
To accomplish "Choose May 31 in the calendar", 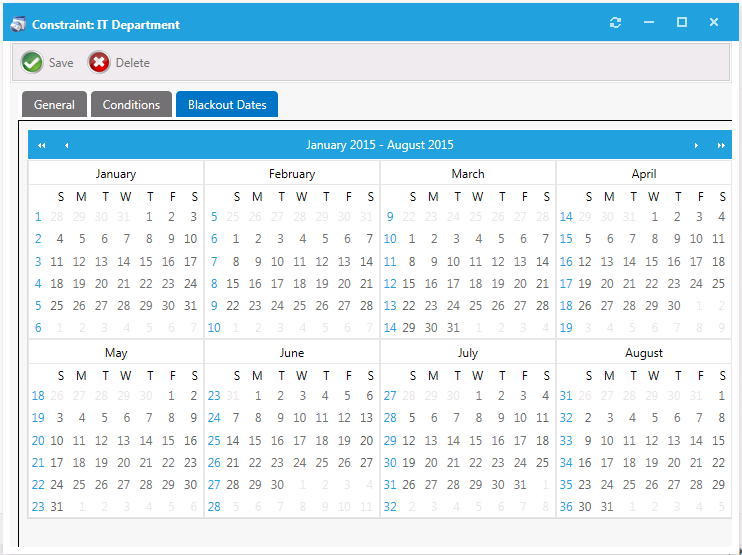I will [x=57, y=507].
